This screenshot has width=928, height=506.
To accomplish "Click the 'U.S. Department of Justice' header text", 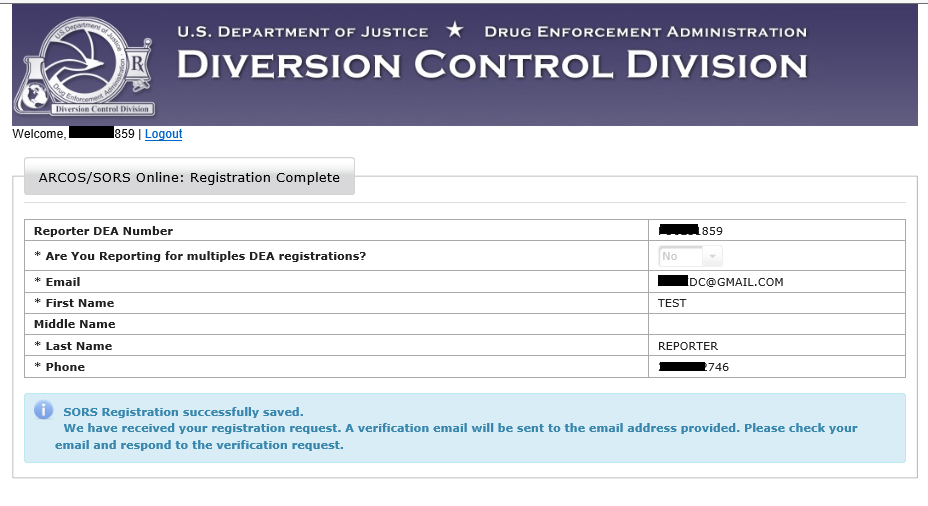I will pos(302,32).
